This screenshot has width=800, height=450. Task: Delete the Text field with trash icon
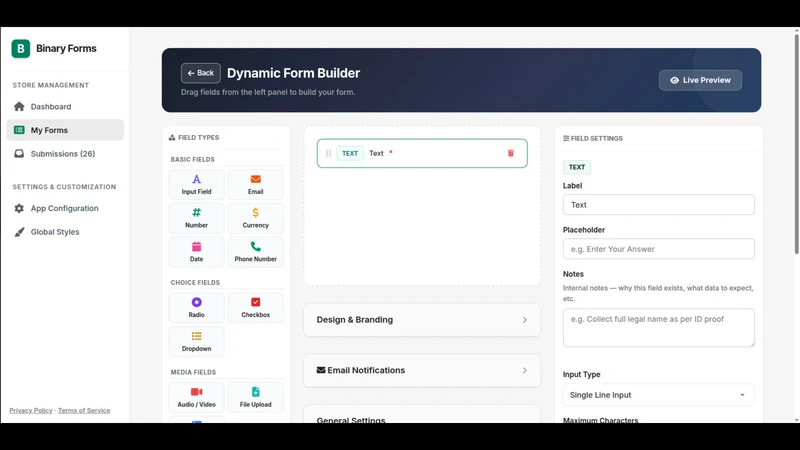coord(511,153)
